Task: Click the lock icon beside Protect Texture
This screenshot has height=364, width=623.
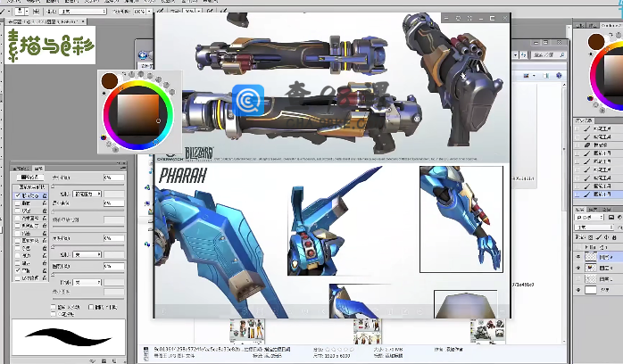Action: coord(46,277)
